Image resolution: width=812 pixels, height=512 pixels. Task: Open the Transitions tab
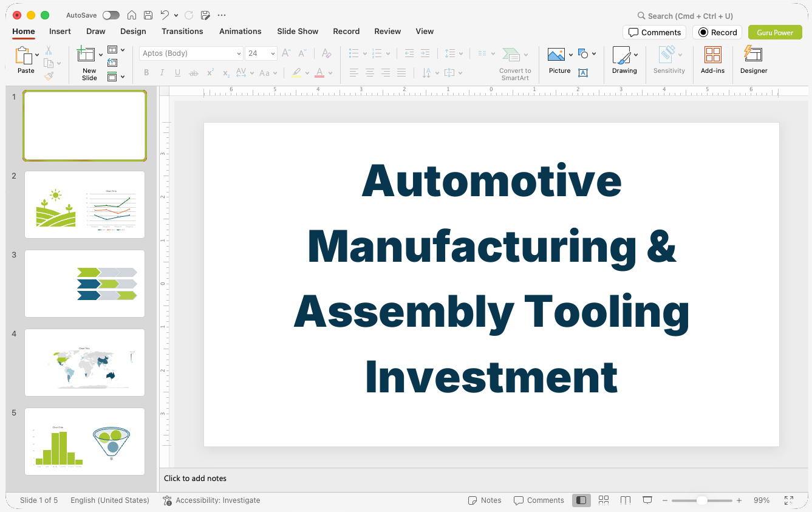[182, 31]
